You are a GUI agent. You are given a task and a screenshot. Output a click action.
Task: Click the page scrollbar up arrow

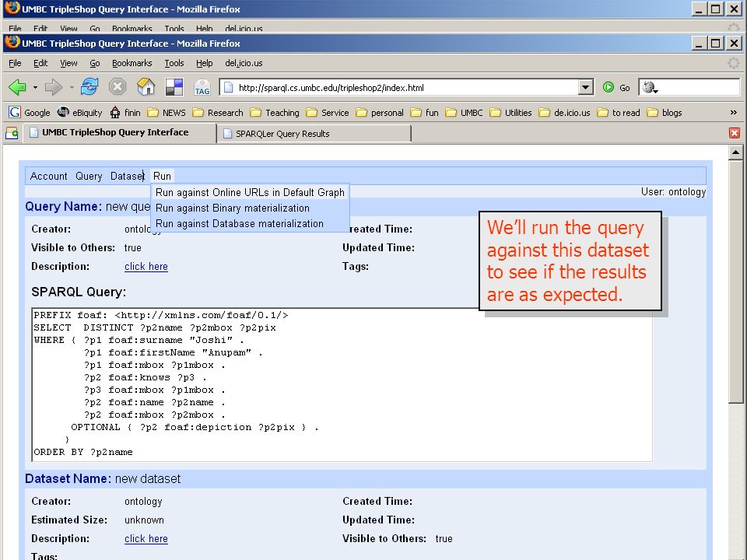point(735,152)
